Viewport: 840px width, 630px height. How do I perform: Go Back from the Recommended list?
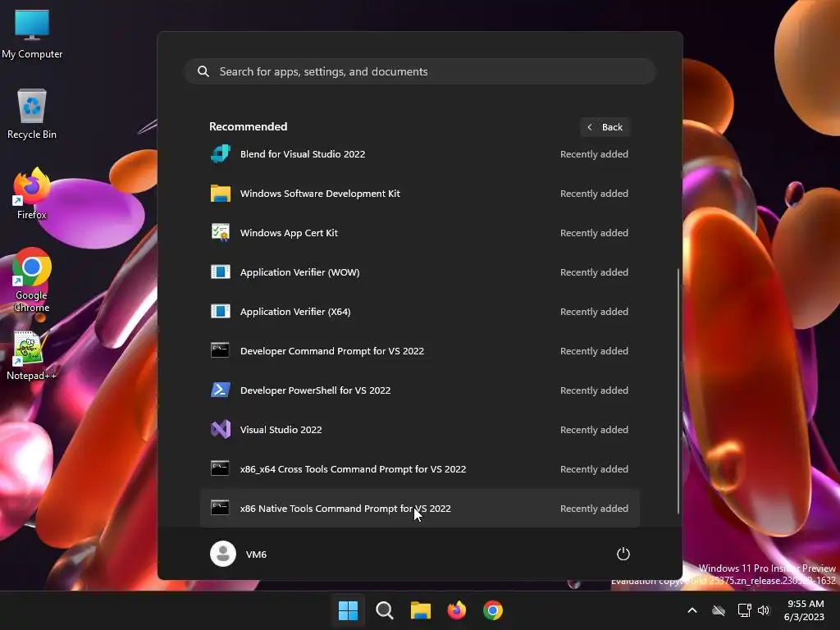coord(605,127)
